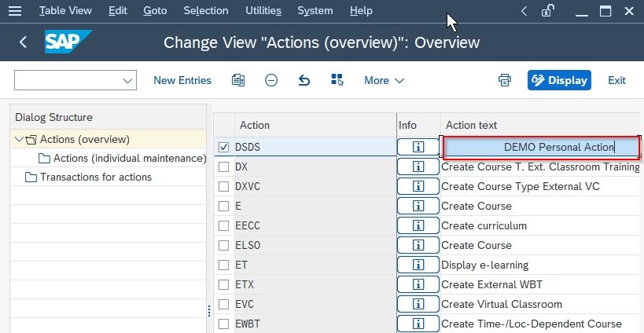Click the session lock icon in title bar
This screenshot has width=644, height=333.
pyautogui.click(x=547, y=11)
